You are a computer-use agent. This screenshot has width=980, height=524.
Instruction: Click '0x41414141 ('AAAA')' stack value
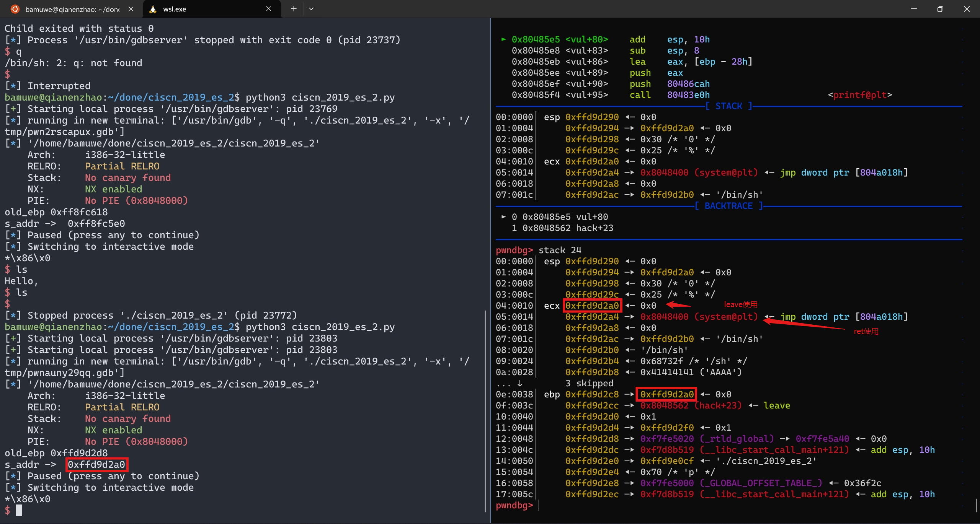(691, 372)
